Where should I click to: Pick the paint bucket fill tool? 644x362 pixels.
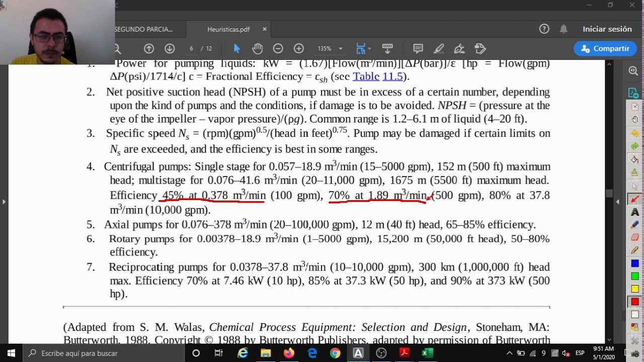[x=635, y=159]
